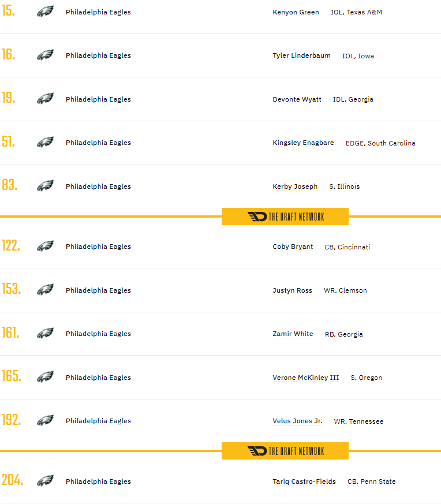The image size is (441, 504).
Task: Open Verone McKinley III player link
Action: [x=306, y=378]
